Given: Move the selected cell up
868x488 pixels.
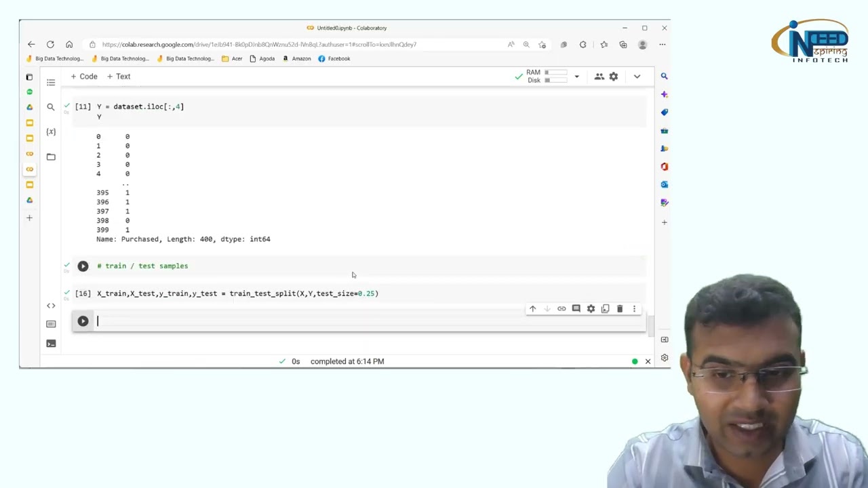Looking at the screenshot, I should 532,309.
